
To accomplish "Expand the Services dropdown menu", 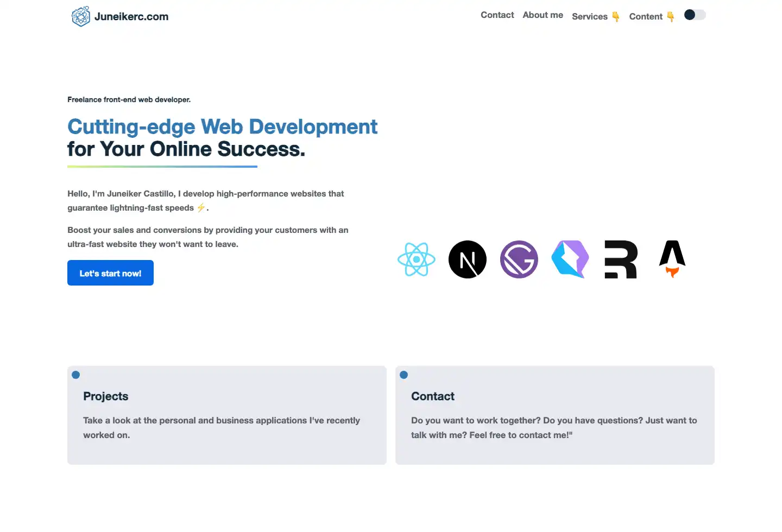I will pos(595,16).
